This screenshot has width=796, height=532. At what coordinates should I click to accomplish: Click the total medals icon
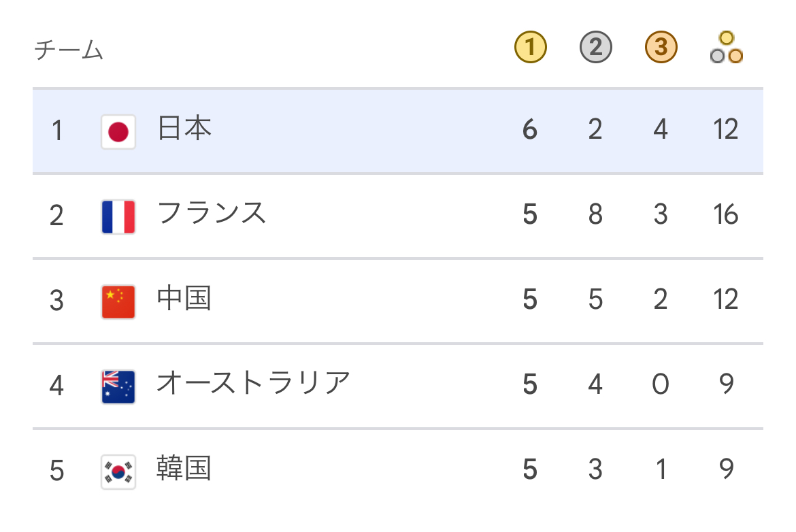(726, 48)
